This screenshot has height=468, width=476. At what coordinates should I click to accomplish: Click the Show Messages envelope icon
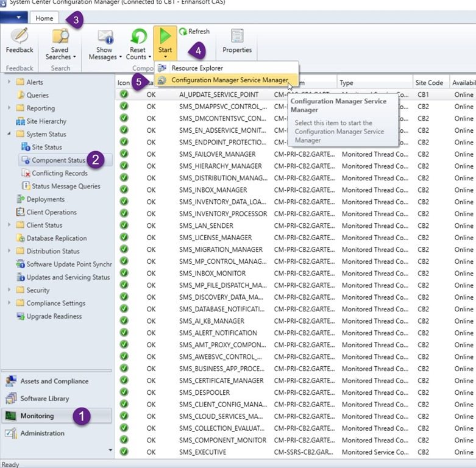point(105,38)
